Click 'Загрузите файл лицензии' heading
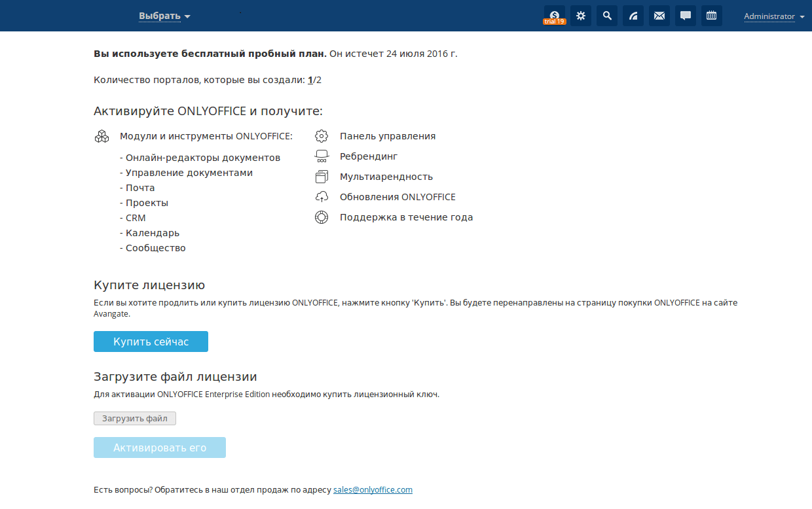This screenshot has height=509, width=812. [x=175, y=377]
